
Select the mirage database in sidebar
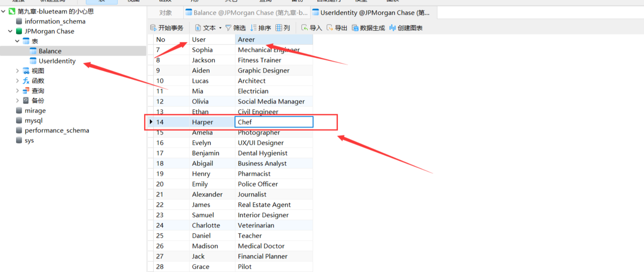[35, 110]
